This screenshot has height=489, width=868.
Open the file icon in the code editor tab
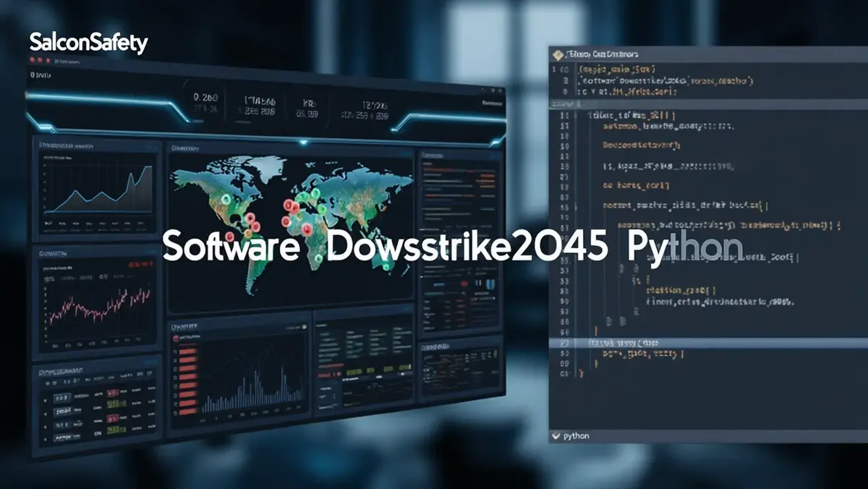point(558,53)
